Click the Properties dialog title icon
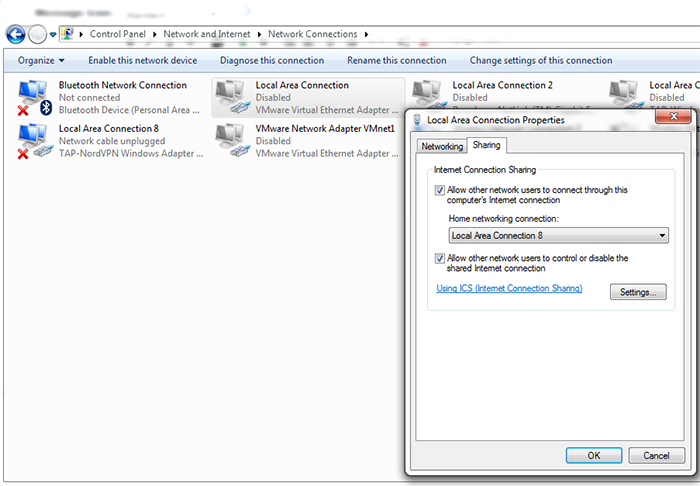 coord(417,120)
